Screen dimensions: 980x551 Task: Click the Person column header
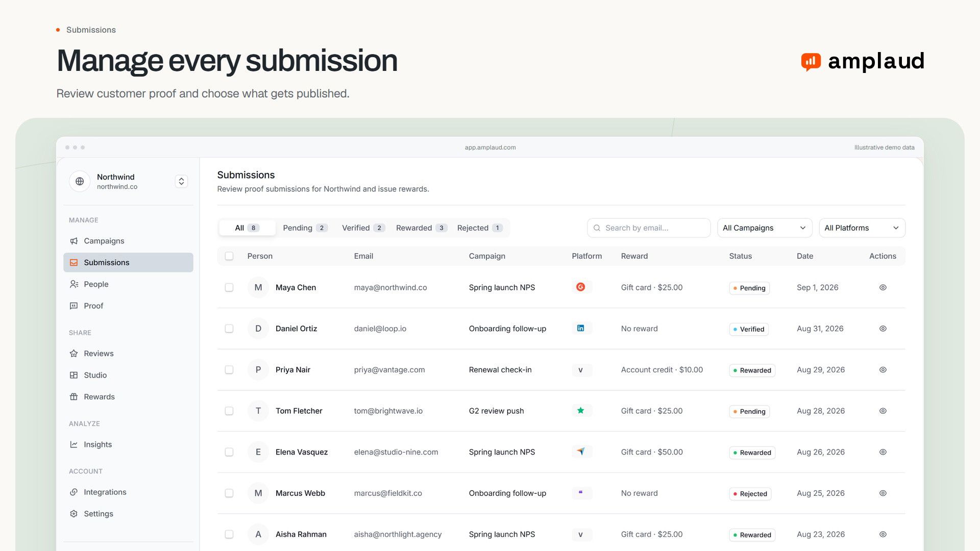260,256
